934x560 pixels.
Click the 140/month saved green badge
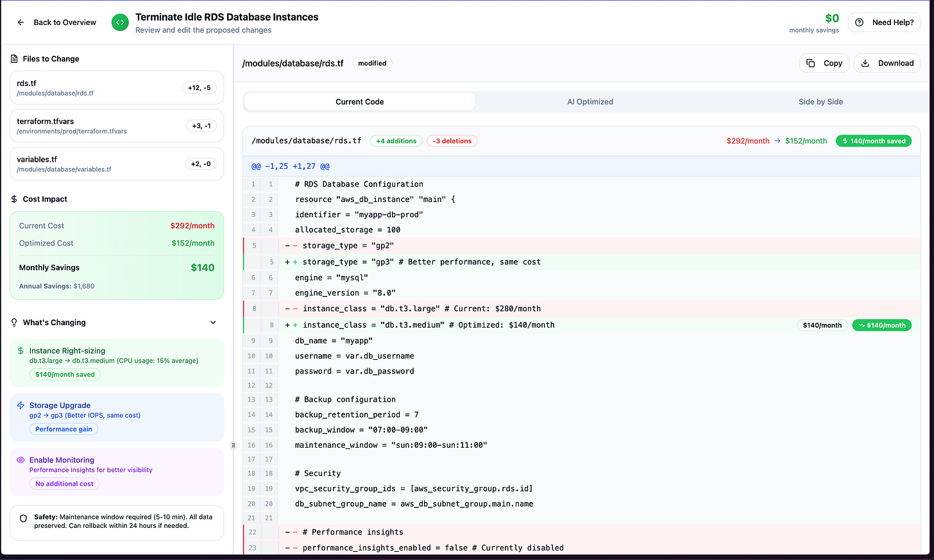tap(874, 141)
